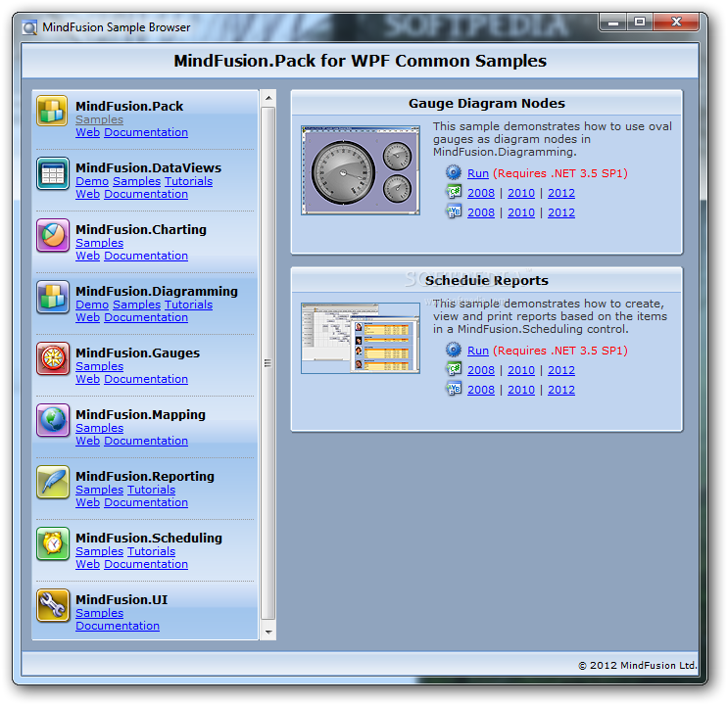
Task: Run the Schedule Reports sample
Action: 478,351
